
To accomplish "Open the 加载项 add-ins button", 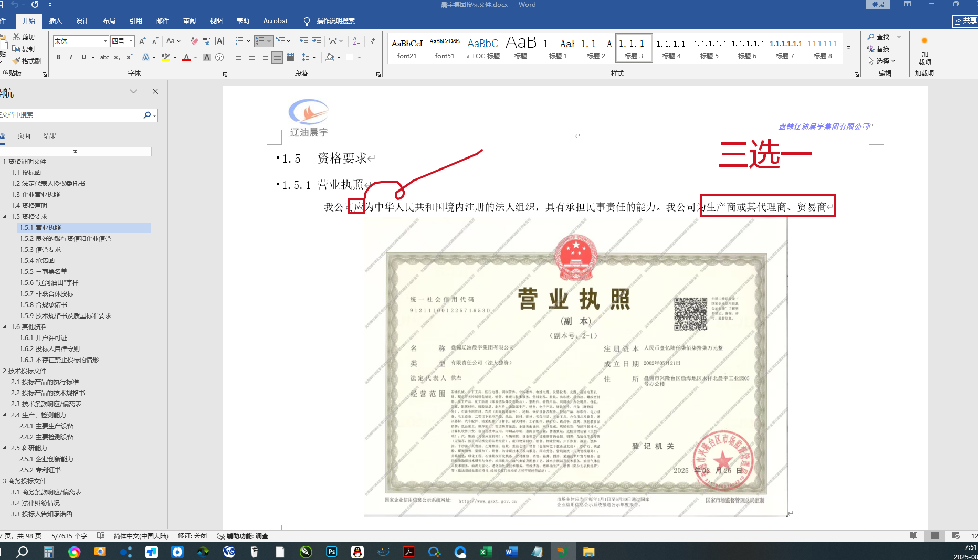I will [x=924, y=52].
